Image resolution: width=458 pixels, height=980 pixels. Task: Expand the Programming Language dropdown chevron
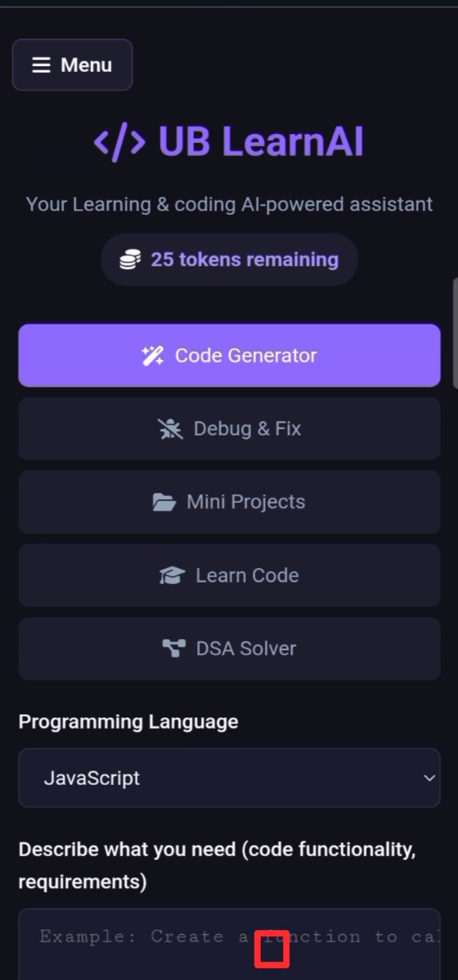pos(429,778)
